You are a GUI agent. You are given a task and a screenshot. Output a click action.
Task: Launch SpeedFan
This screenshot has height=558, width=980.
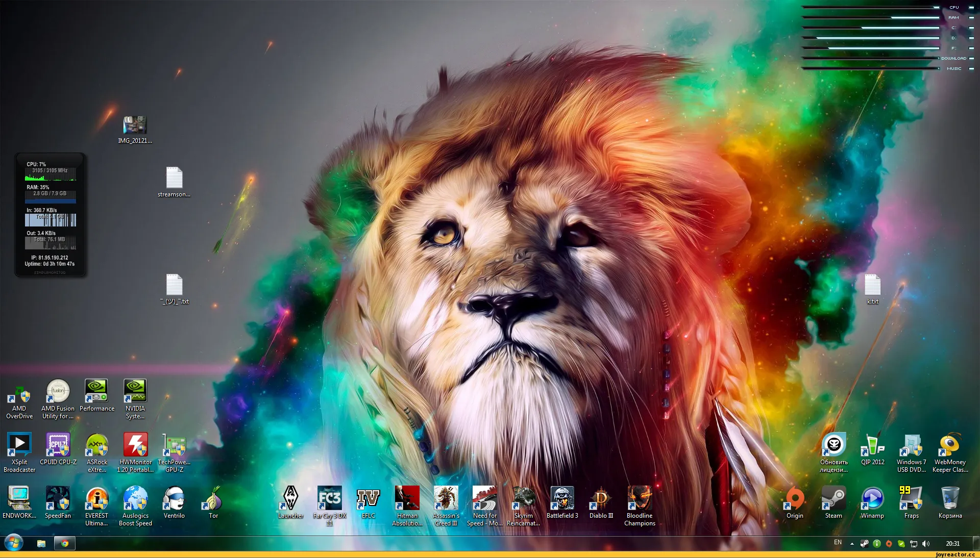[x=58, y=502]
